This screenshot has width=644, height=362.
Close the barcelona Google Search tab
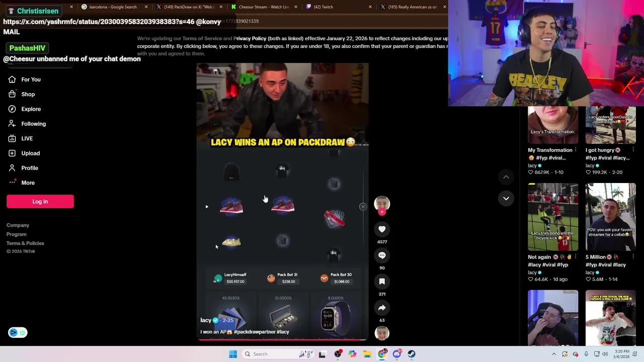pos(146,7)
